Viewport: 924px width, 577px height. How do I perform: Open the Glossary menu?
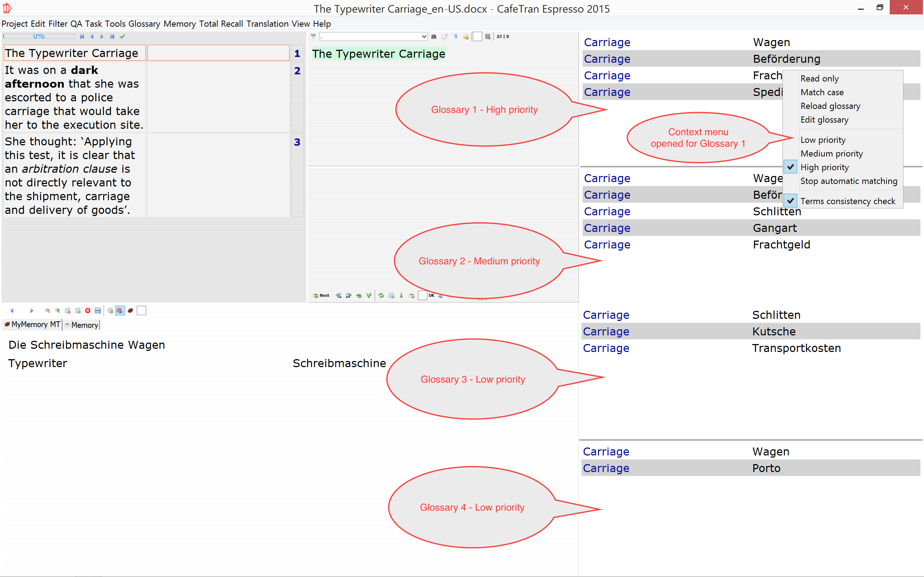click(144, 24)
